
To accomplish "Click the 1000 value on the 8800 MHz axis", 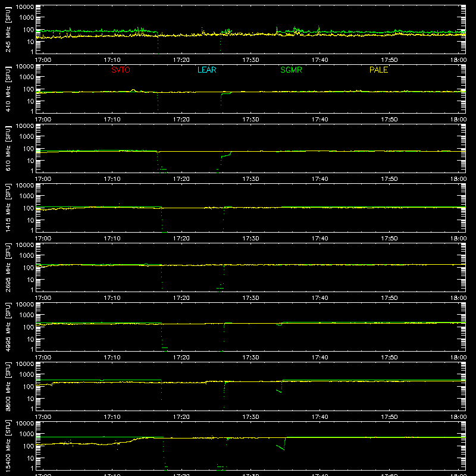I will pos(27,375).
